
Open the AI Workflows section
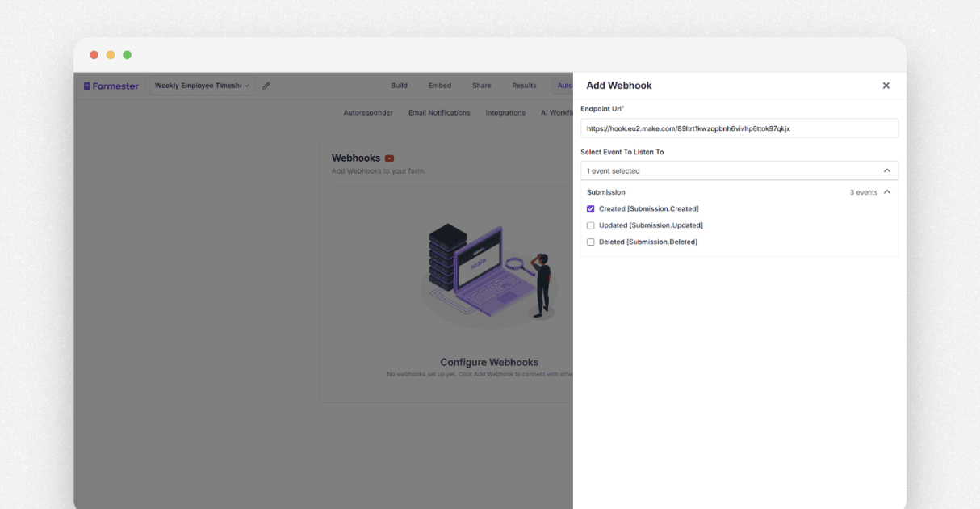pyautogui.click(x=556, y=112)
